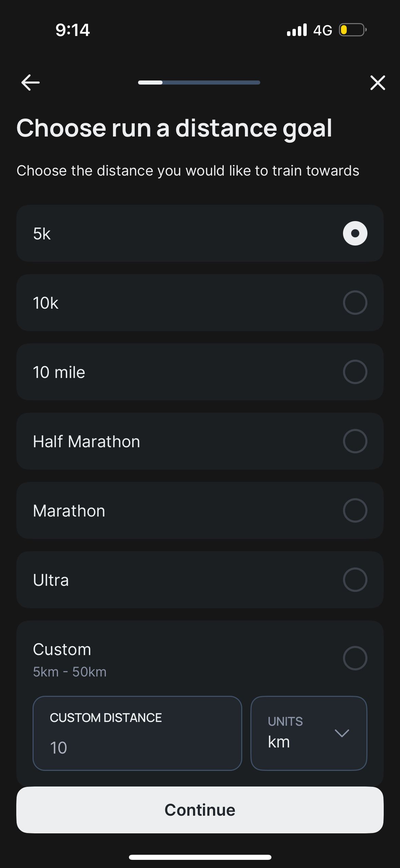Tap the 4G network indicator

coord(323,30)
